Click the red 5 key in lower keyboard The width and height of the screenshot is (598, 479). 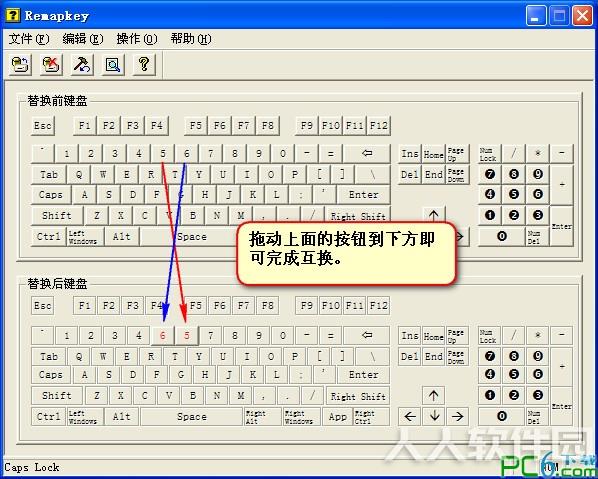pos(187,336)
